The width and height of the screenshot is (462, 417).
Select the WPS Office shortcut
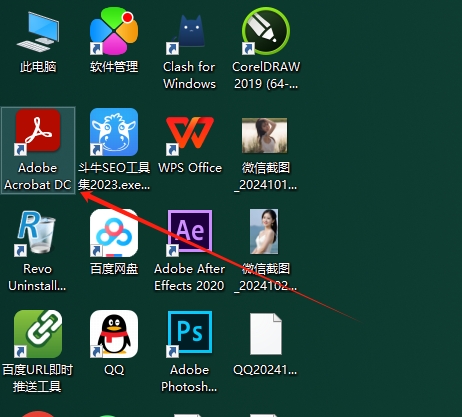[x=190, y=135]
